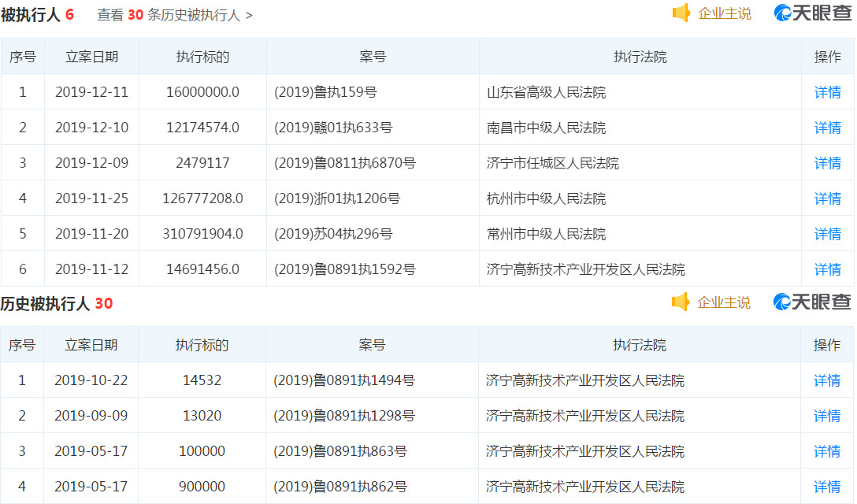Click filing date 2019-11-25

92,198
